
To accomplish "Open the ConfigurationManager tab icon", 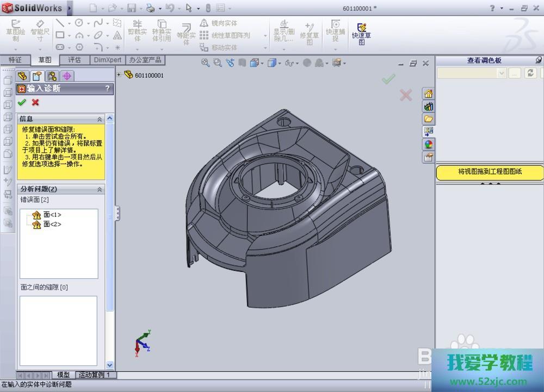I will [52, 76].
